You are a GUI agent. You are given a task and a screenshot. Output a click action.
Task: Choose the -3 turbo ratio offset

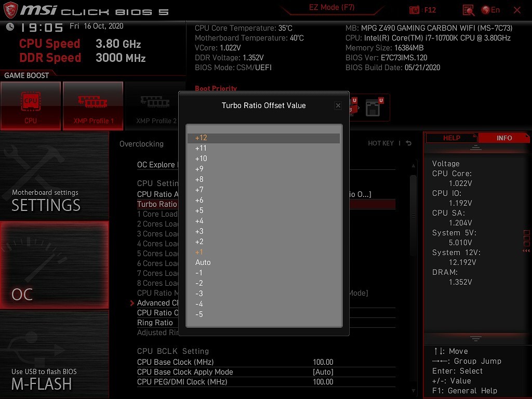click(263, 294)
